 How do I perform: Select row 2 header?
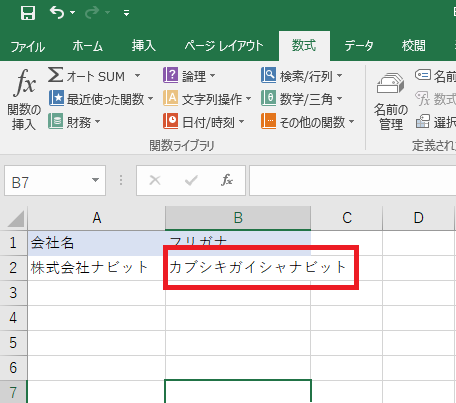(13, 268)
